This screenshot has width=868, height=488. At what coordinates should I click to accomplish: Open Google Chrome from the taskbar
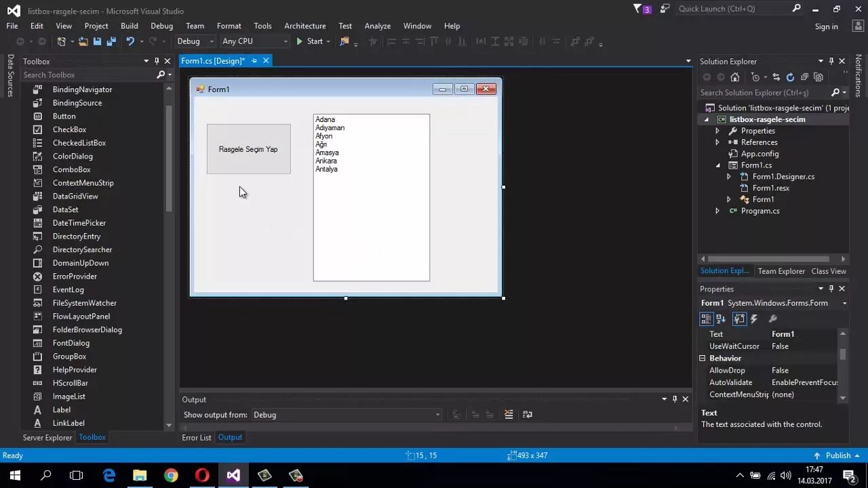171,475
